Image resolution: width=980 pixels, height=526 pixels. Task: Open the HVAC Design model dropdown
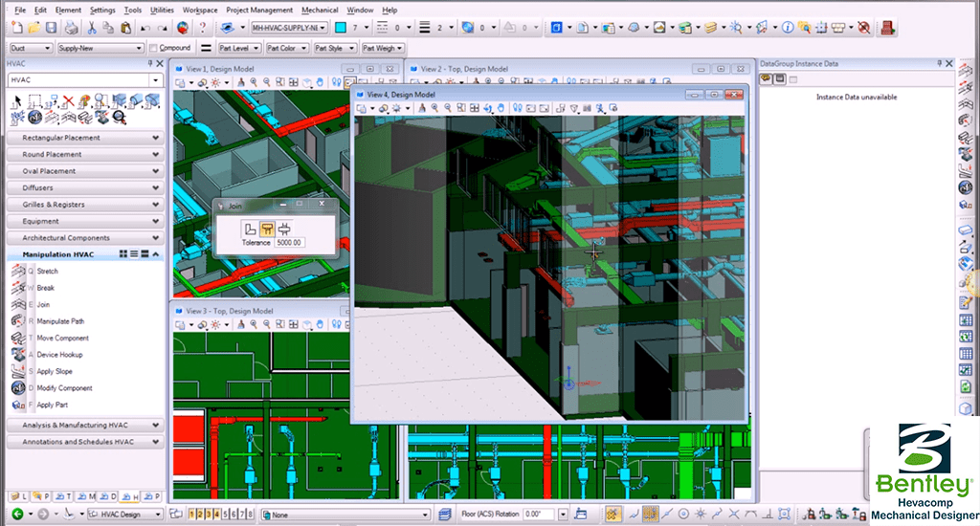pyautogui.click(x=124, y=515)
